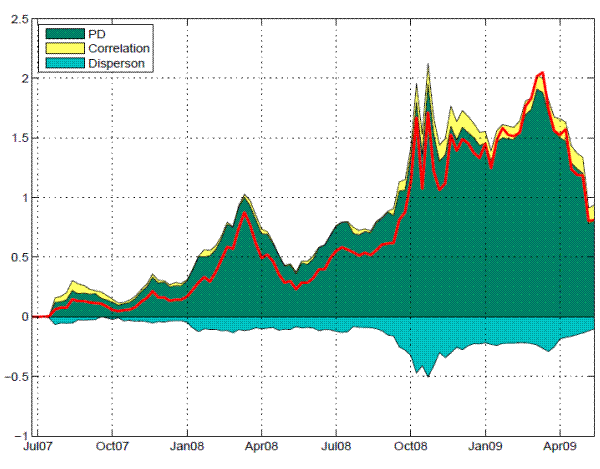This screenshot has width=600, height=469.
Task: Click the 1.5 y-axis tick label
Action: point(16,138)
